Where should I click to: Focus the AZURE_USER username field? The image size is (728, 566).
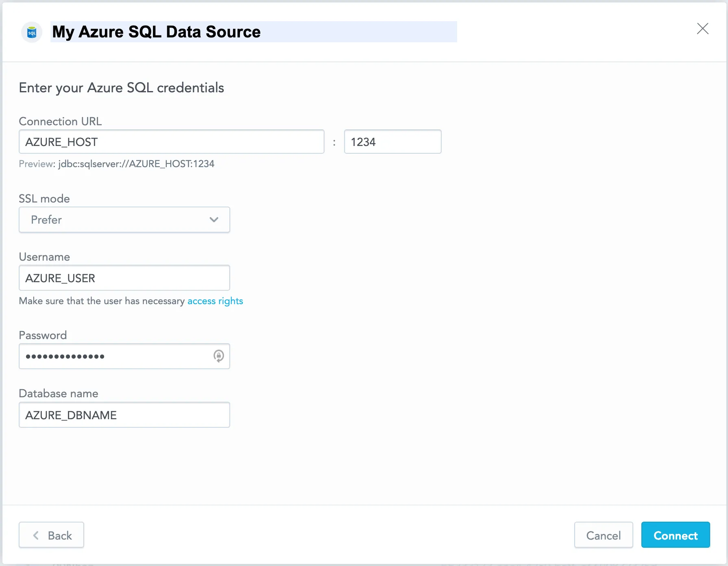[x=124, y=278]
